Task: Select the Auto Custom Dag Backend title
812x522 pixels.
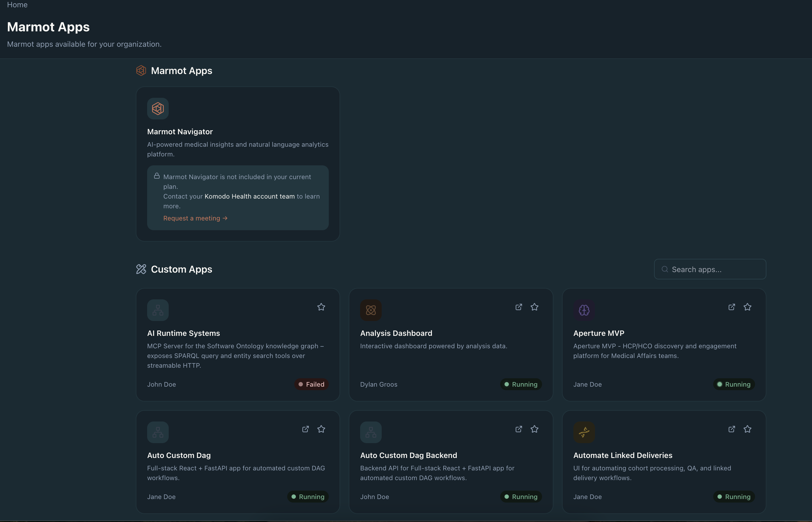Action: pyautogui.click(x=408, y=455)
